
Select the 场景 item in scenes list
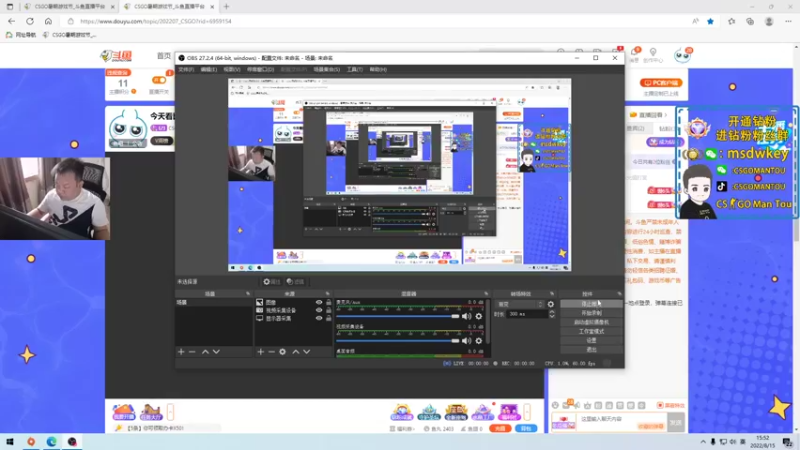[214, 303]
